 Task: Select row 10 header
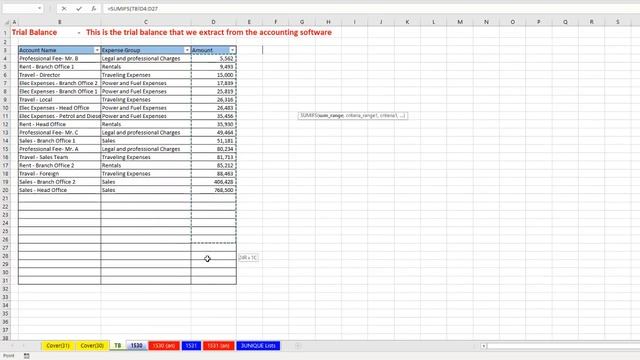[5, 108]
